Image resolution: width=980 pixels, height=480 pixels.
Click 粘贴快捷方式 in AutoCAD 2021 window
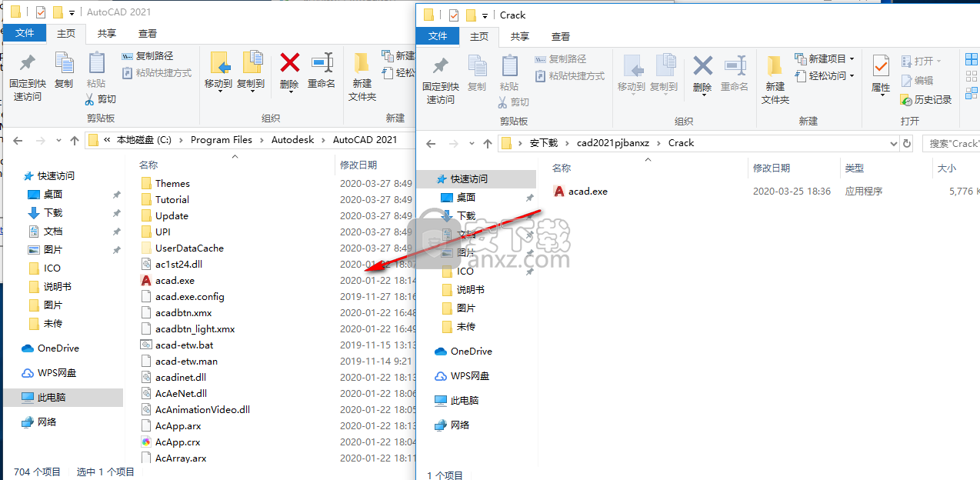[x=156, y=73]
